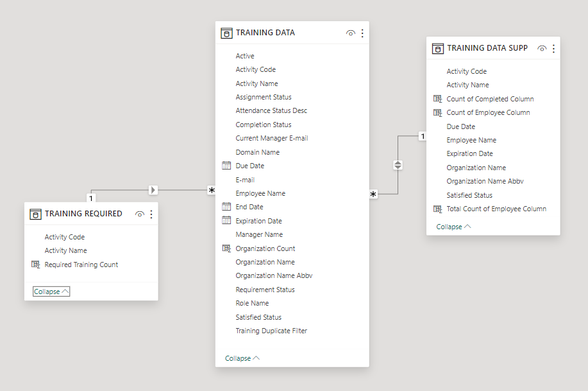Select Satisfied Status field in TRAINING DATA
The width and height of the screenshot is (588, 391).
click(258, 317)
